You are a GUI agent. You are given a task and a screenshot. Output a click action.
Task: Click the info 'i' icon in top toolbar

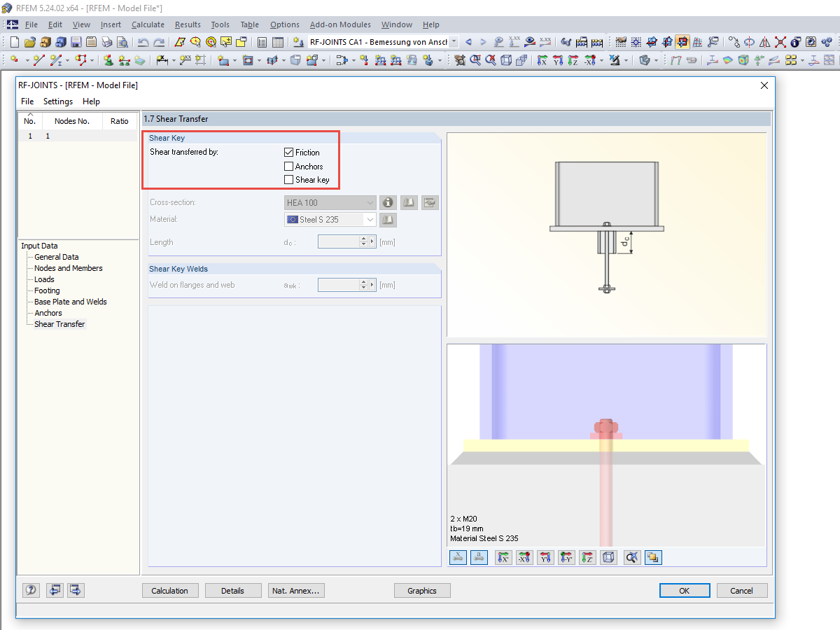(795, 42)
